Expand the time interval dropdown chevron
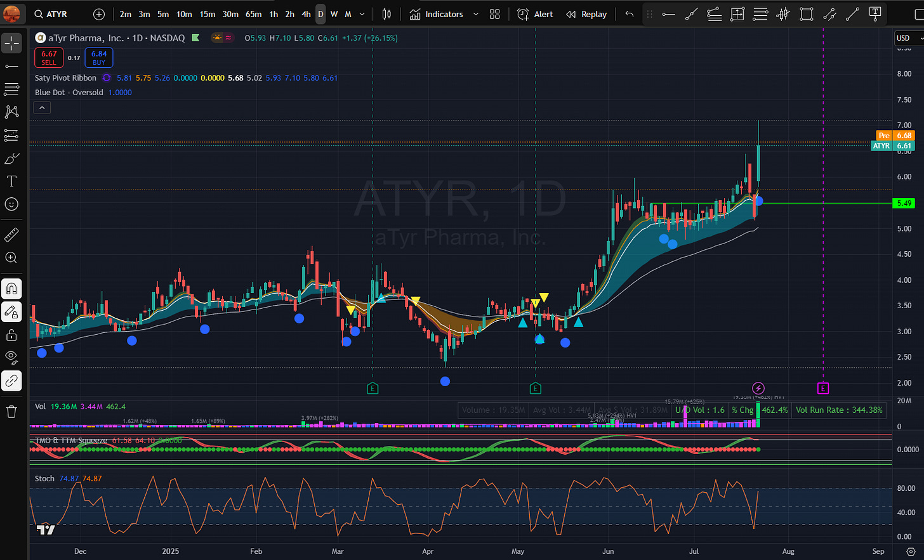 coord(362,14)
